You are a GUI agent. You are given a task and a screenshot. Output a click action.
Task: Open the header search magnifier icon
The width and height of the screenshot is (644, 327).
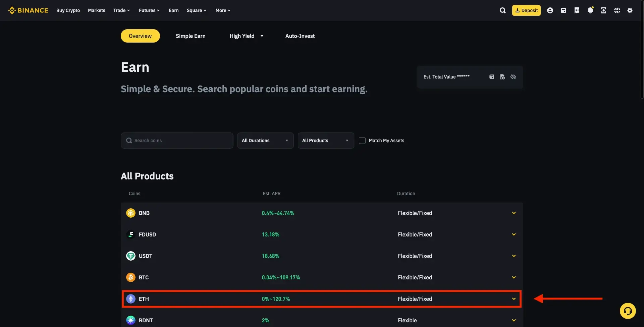coord(502,10)
